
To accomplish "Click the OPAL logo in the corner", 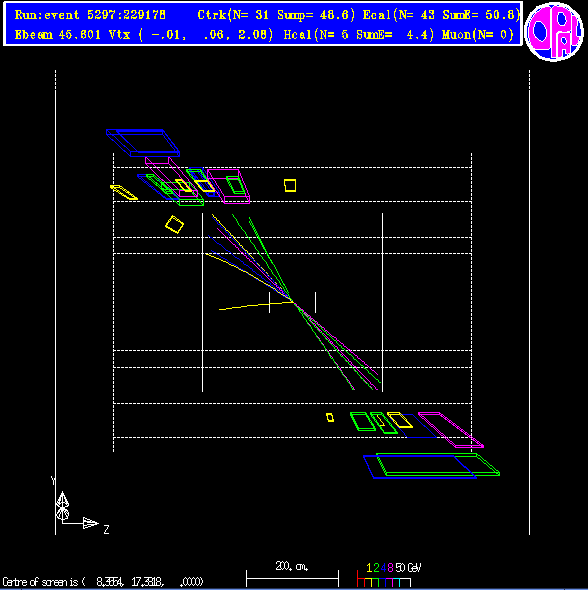I will [554, 32].
